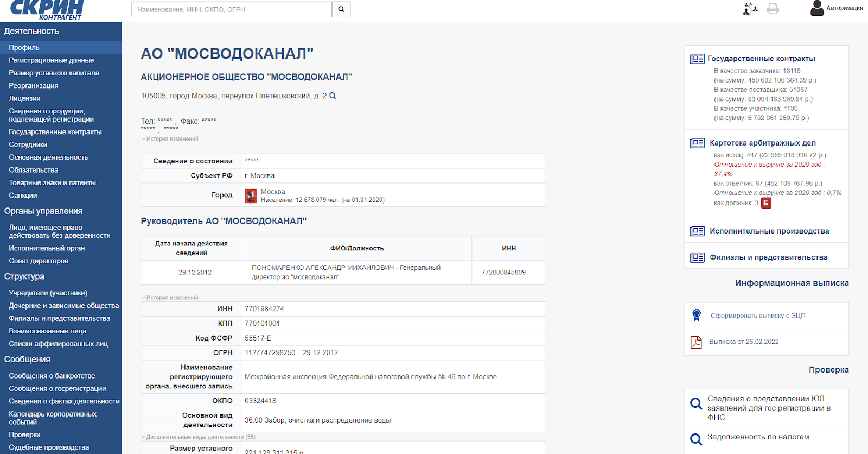Open Государственные контракты panel heading
Screen dimensions: 868x454
point(761,59)
